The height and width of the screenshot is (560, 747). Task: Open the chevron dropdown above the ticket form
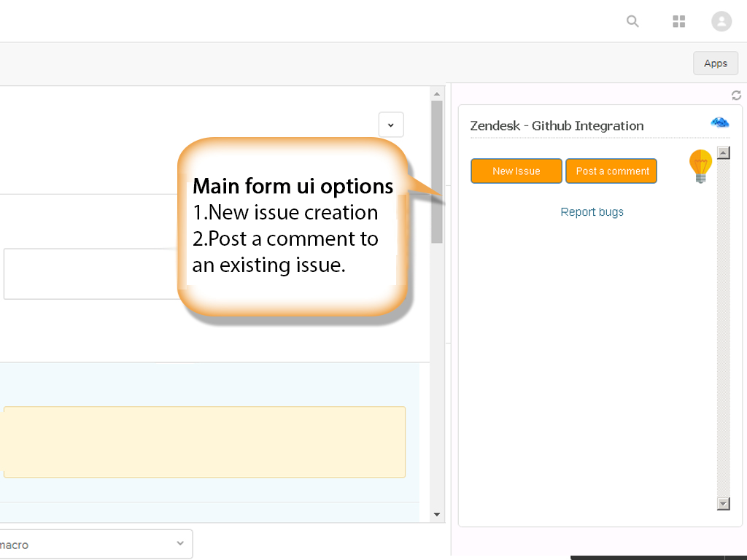[390, 124]
